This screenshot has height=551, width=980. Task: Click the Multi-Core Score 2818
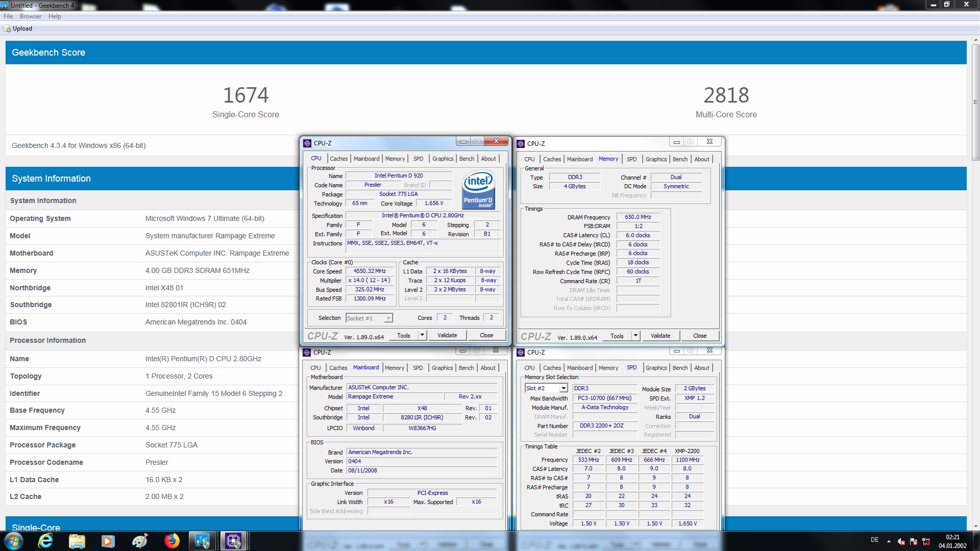click(x=726, y=95)
